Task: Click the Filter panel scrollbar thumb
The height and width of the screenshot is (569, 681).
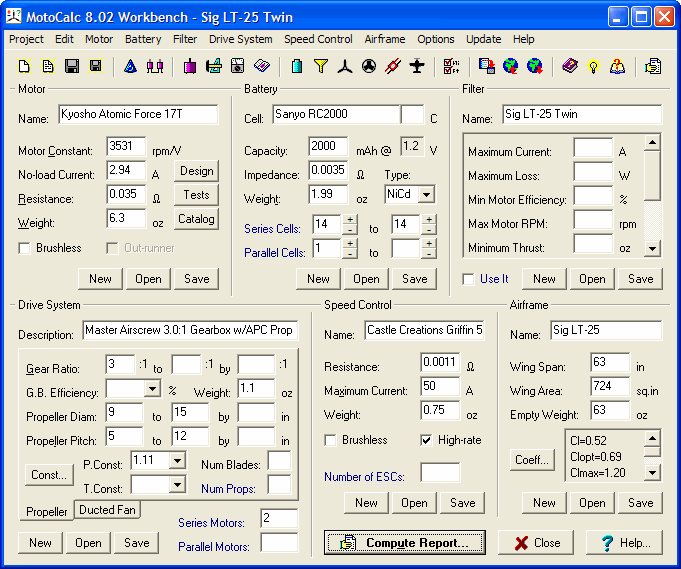Action: [x=652, y=175]
